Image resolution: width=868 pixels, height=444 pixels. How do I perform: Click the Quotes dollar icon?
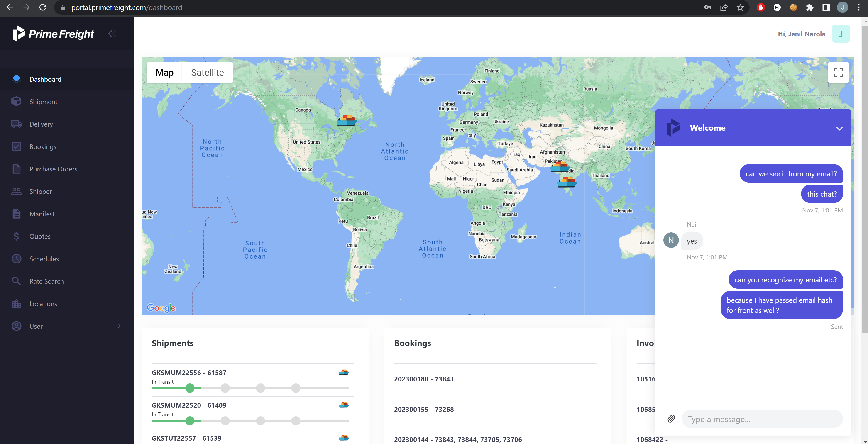17,236
